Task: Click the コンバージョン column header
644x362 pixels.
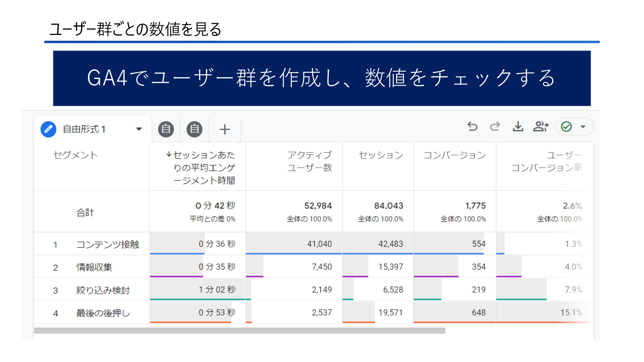Action: click(x=454, y=155)
